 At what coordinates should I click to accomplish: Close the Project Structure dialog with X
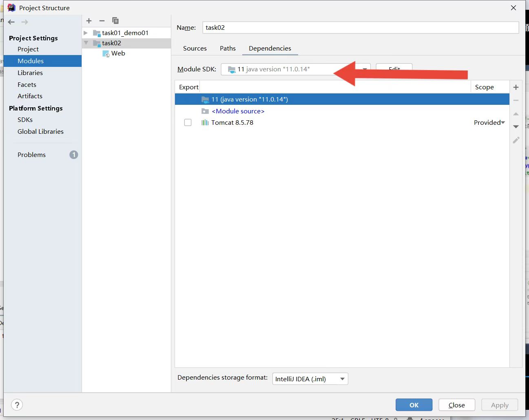tap(514, 8)
